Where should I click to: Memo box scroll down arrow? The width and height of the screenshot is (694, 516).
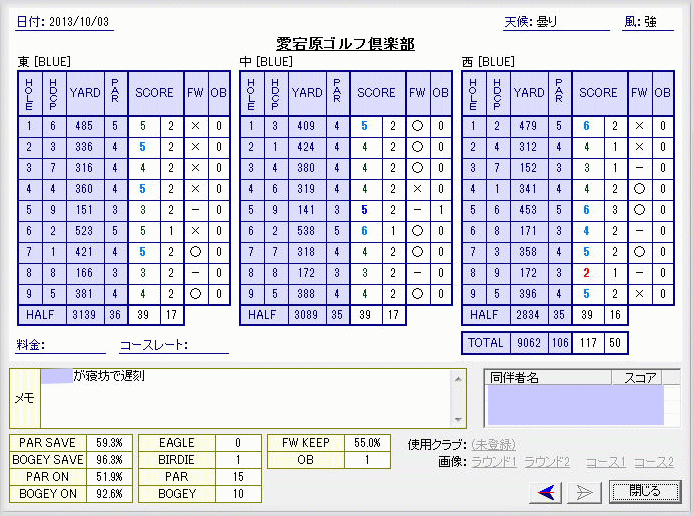[x=458, y=420]
